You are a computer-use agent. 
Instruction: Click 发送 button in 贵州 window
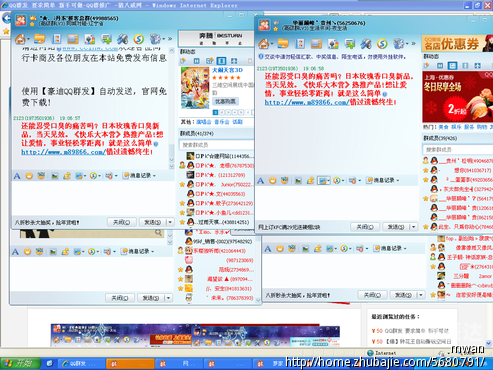(396, 227)
